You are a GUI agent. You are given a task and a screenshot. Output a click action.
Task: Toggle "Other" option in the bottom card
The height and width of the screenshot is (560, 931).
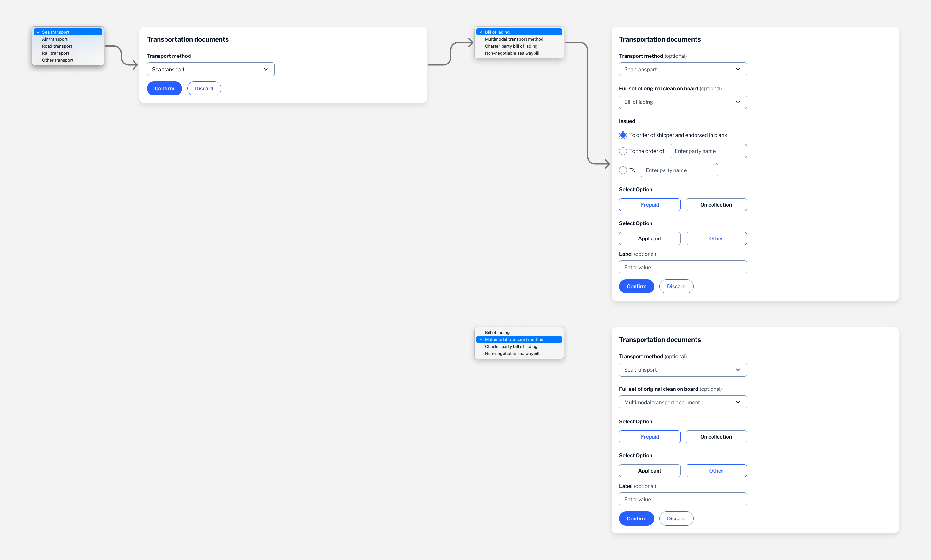tap(716, 471)
